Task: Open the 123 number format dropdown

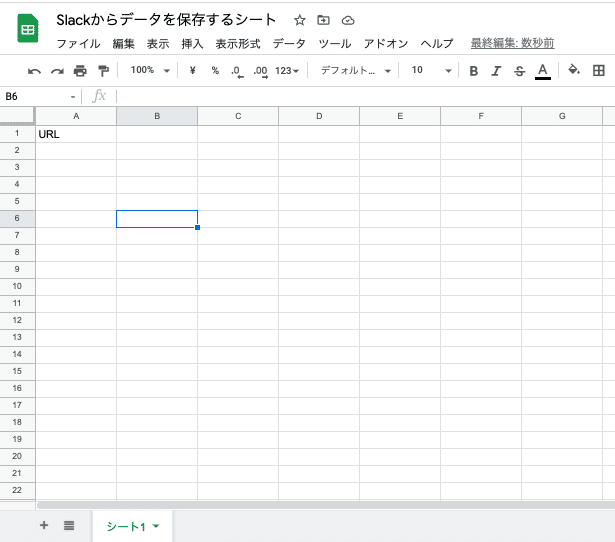Action: [287, 71]
